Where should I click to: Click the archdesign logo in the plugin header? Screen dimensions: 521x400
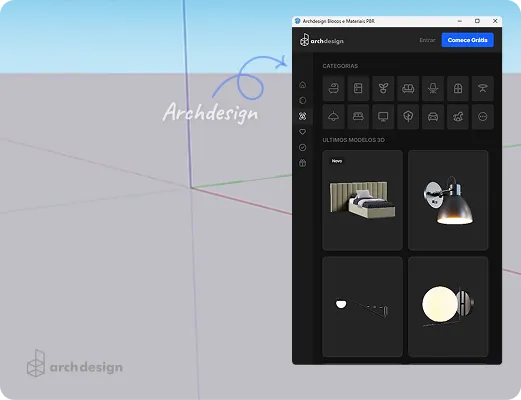tap(321, 40)
